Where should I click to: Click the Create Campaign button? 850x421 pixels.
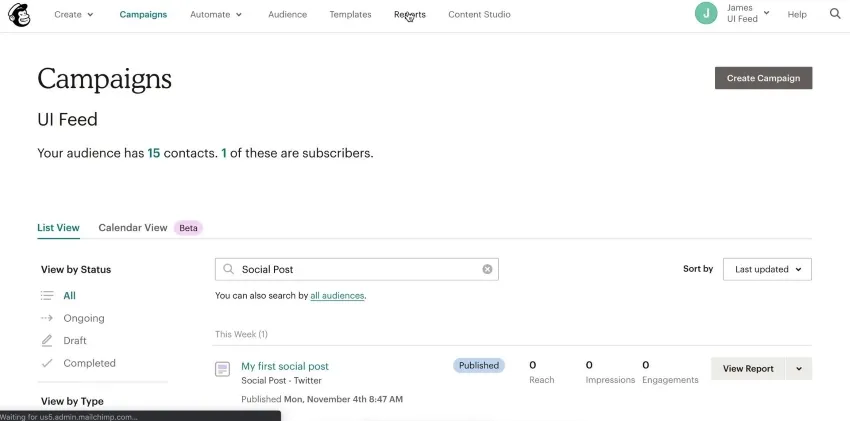pos(763,78)
